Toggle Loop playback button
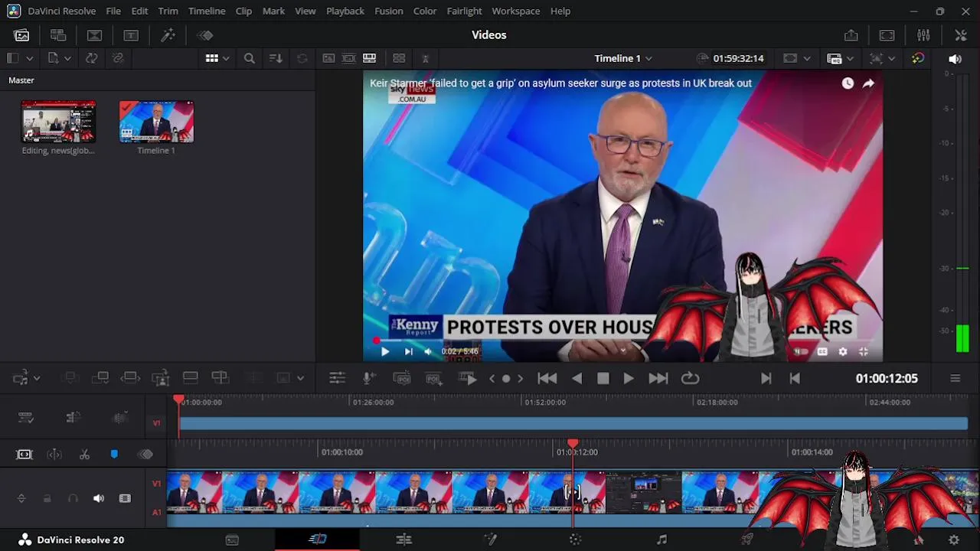 point(690,378)
